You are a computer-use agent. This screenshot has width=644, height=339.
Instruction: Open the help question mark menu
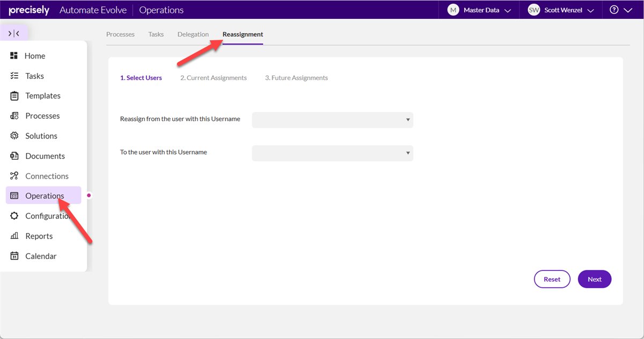point(620,10)
